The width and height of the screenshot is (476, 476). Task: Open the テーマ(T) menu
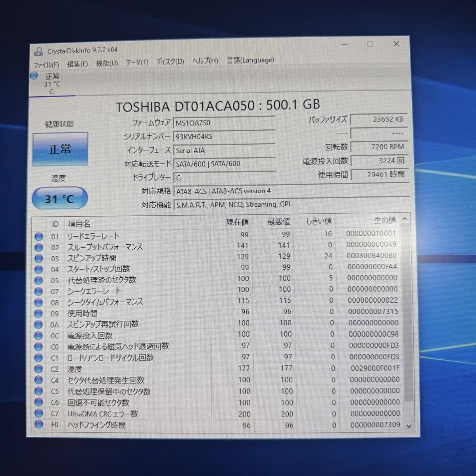coord(137,62)
